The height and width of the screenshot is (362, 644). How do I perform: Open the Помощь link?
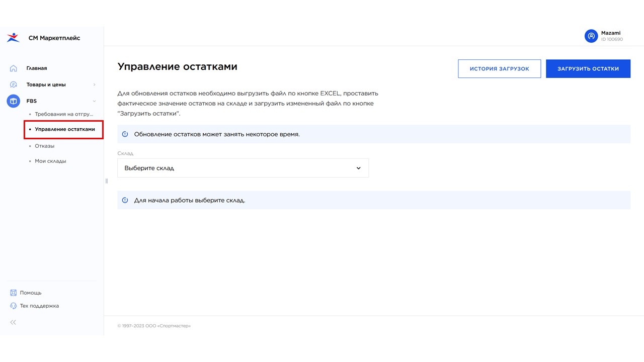pyautogui.click(x=31, y=293)
